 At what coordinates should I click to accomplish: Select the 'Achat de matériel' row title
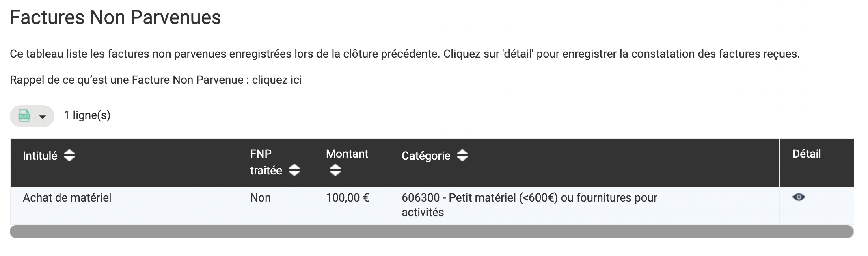(x=67, y=197)
